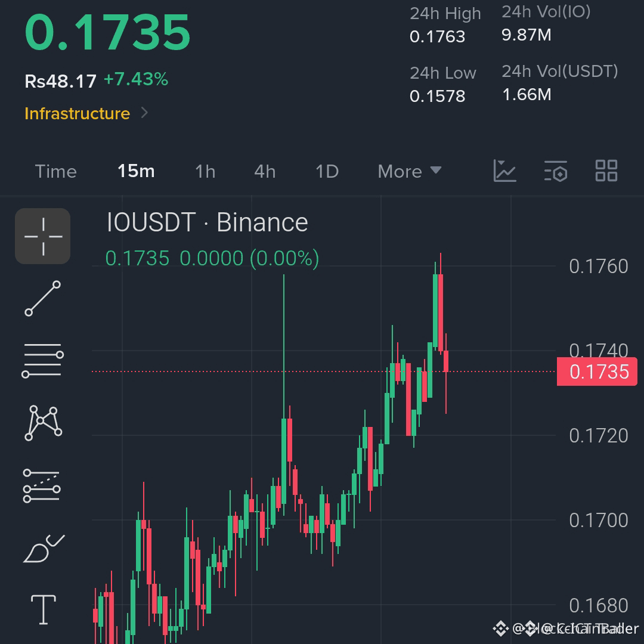This screenshot has height=644, width=644.
Task: Click the 0.1735 current price tag on axis
Action: pos(597,371)
